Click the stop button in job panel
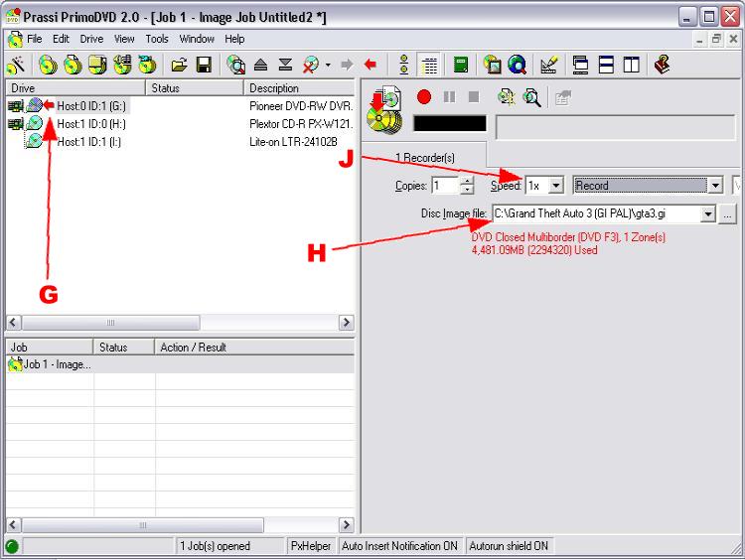 (x=474, y=97)
